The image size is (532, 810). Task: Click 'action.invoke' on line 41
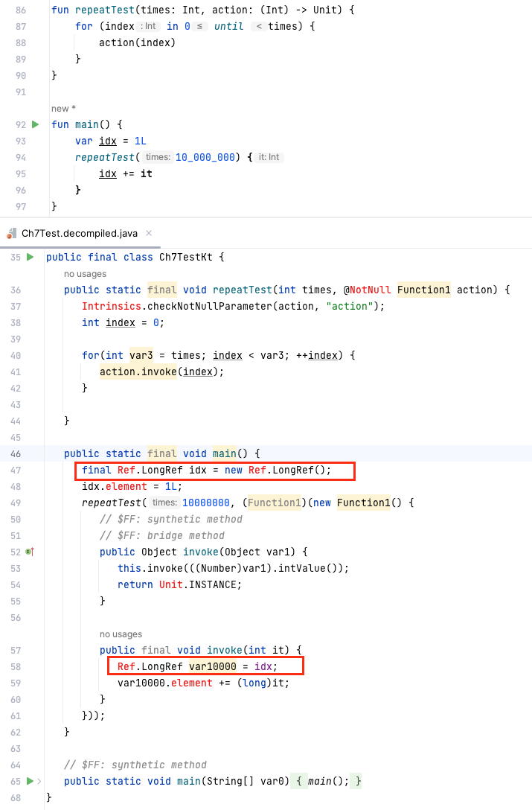tap(138, 372)
